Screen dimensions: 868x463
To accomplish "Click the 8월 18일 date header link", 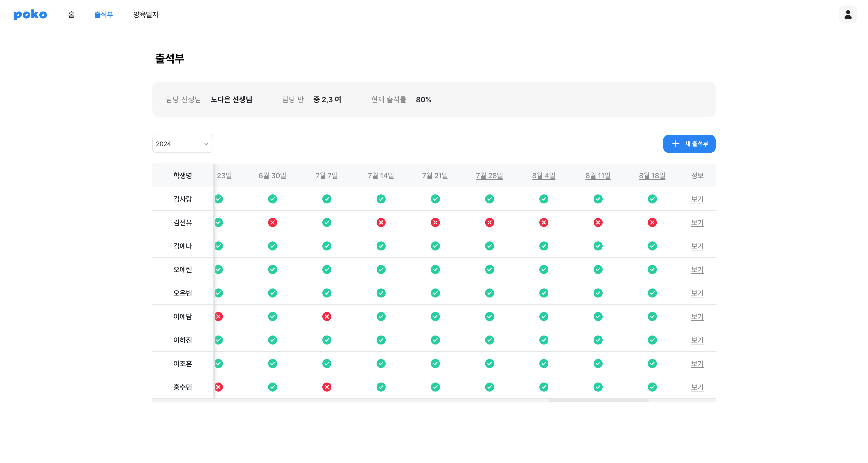I will (652, 176).
